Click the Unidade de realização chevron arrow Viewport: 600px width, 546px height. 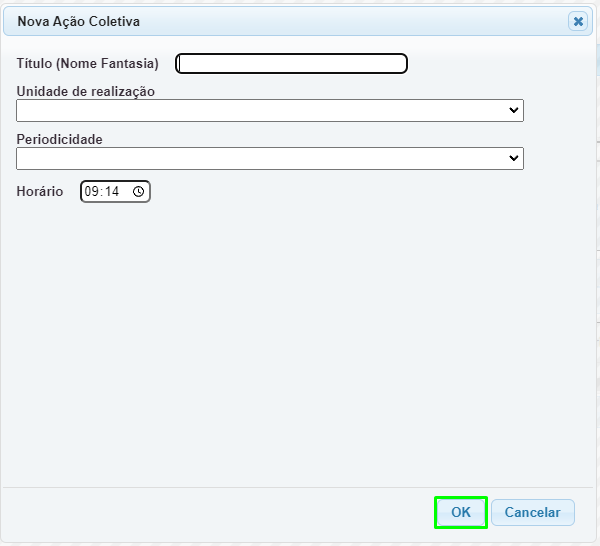coord(514,110)
